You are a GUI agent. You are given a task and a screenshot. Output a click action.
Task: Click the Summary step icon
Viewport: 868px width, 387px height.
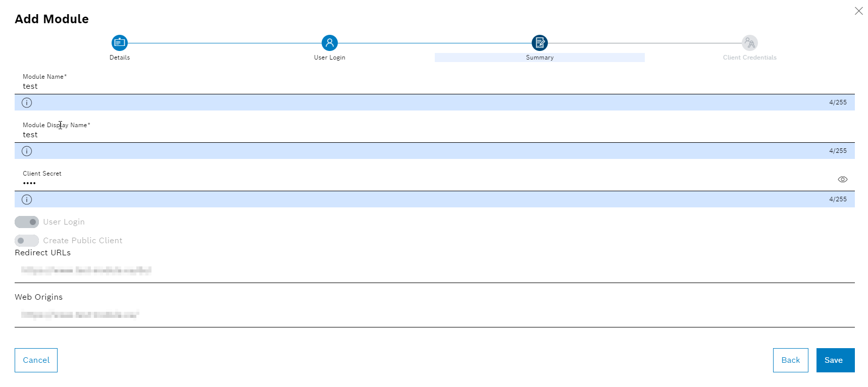coord(539,43)
